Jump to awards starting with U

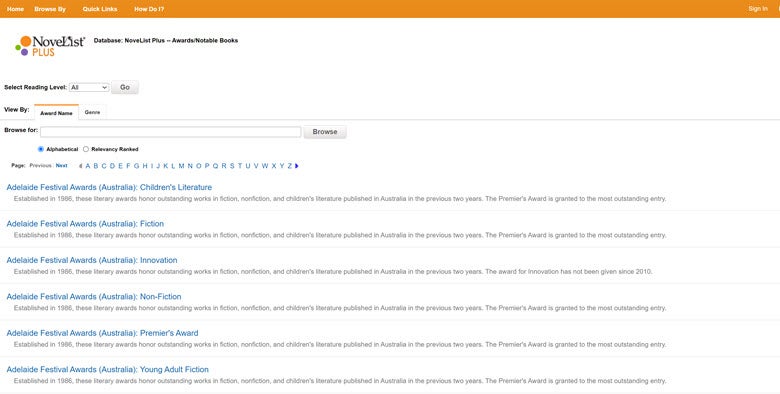248,166
